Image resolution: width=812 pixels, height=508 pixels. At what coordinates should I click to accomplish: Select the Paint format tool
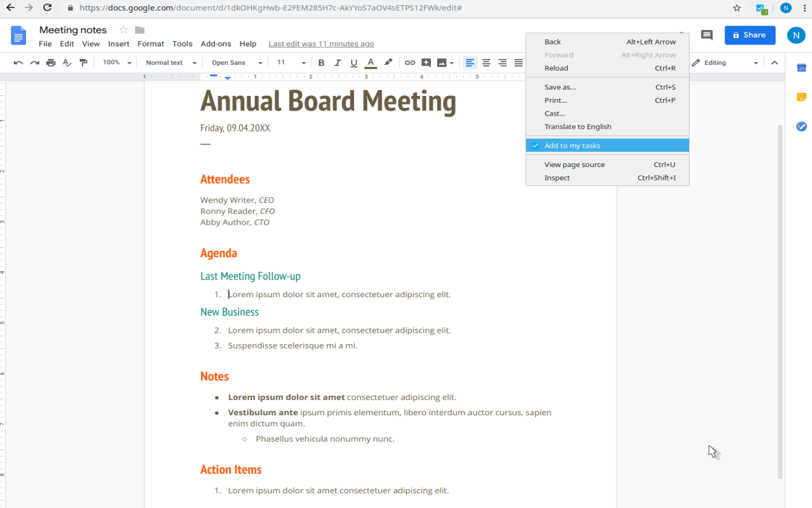(x=83, y=62)
